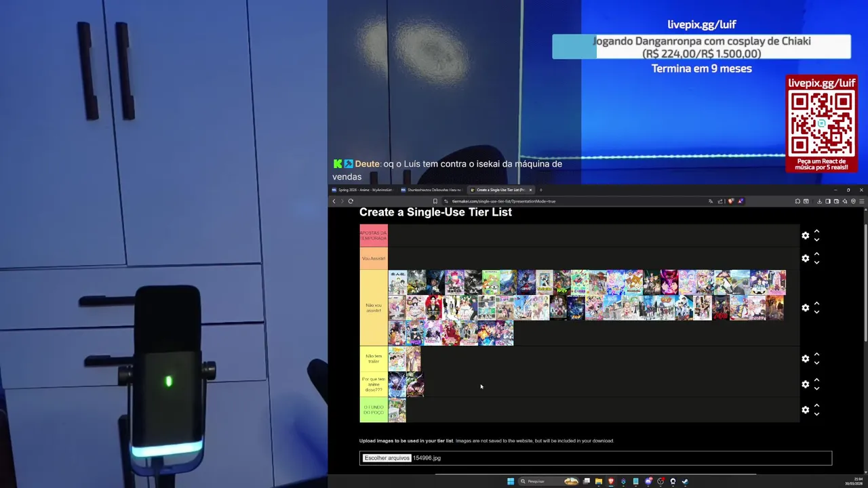868x488 pixels.
Task: Open settings gear for Não tem trailer tier
Action: click(806, 359)
